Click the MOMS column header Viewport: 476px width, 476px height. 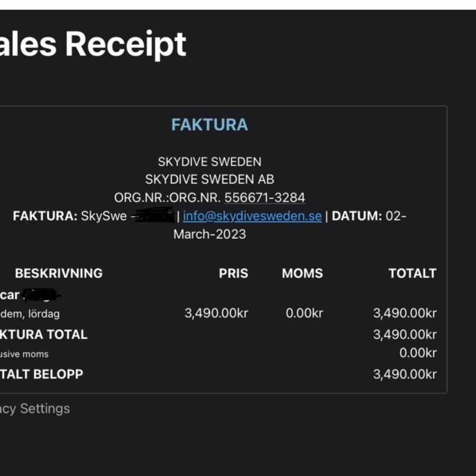(x=303, y=273)
